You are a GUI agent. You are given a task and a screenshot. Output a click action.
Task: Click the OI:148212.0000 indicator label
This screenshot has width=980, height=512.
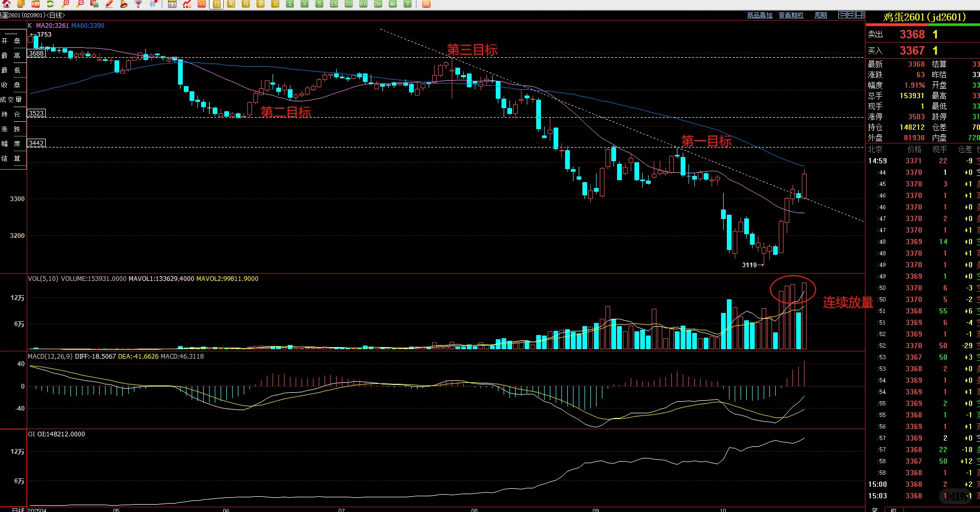pos(61,434)
